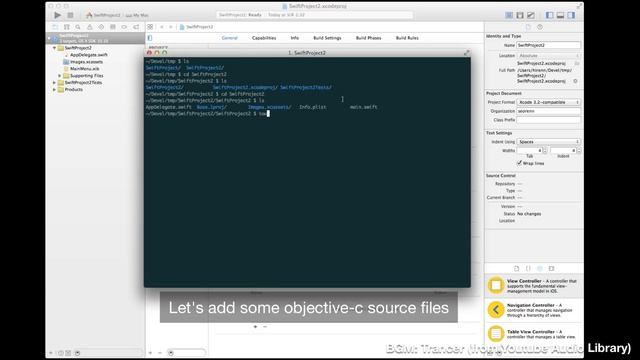Click the Class Prefix field
Viewport: 640px width, 360px height.
[x=548, y=120]
